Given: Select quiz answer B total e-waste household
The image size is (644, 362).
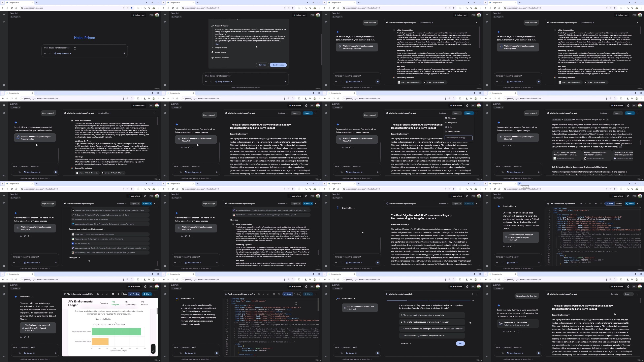Looking at the screenshot, I should point(432,322).
